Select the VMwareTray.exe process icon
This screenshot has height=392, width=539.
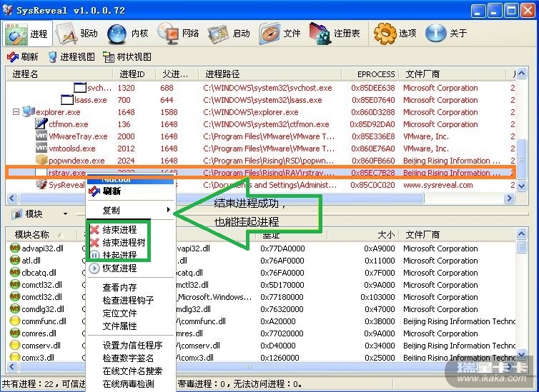41,136
